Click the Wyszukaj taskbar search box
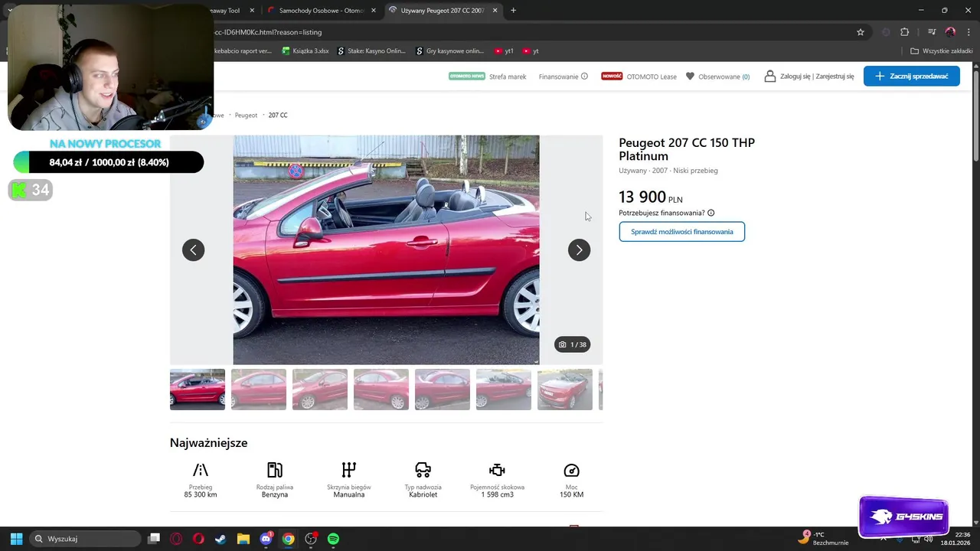This screenshot has height=551, width=980. pyautogui.click(x=85, y=539)
